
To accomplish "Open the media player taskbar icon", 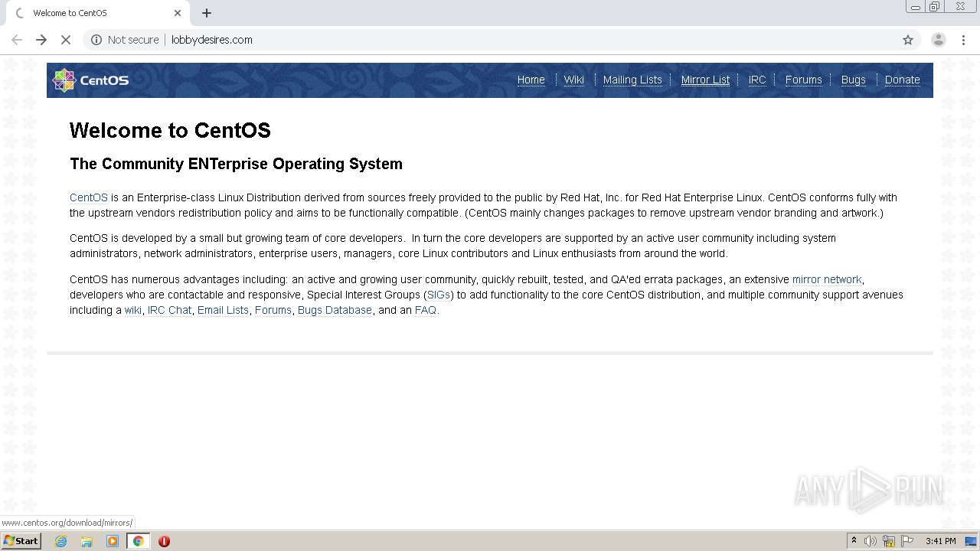I will coord(113,541).
